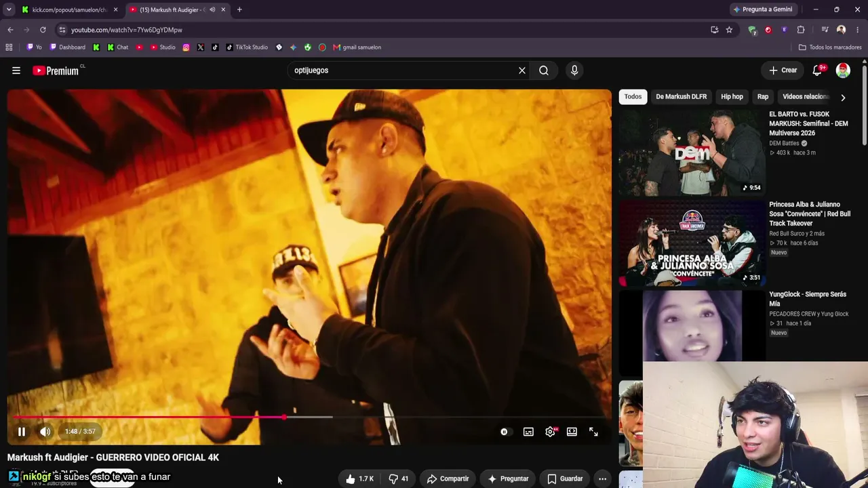
Task: Open the Kick Chat bookmark
Action: [x=117, y=47]
